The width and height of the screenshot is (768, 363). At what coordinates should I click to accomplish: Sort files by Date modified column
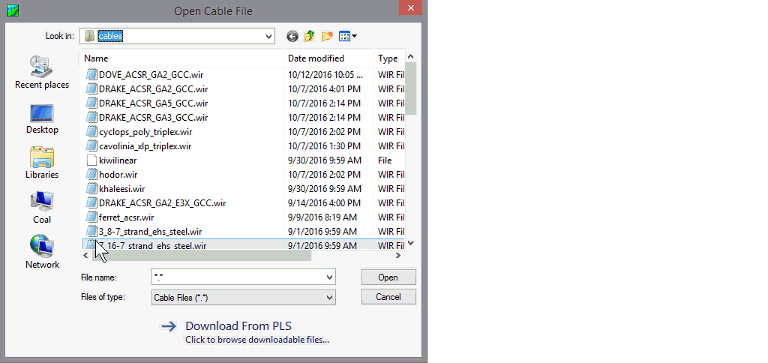point(329,58)
